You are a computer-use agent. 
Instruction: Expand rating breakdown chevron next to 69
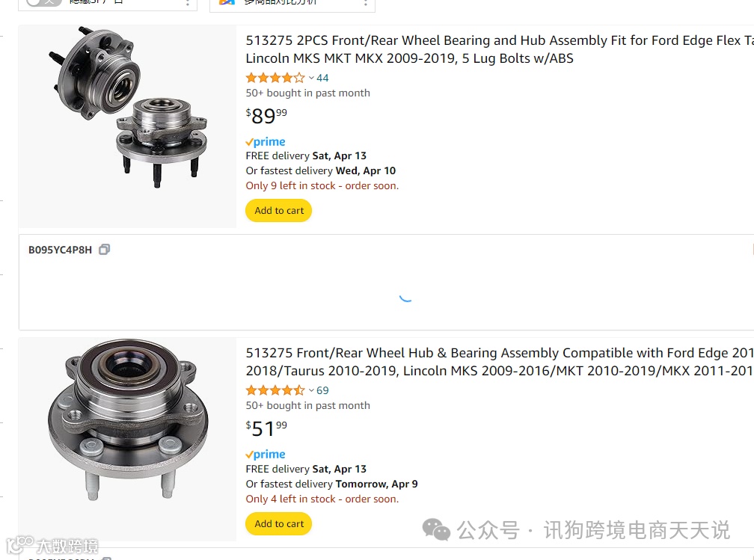311,390
